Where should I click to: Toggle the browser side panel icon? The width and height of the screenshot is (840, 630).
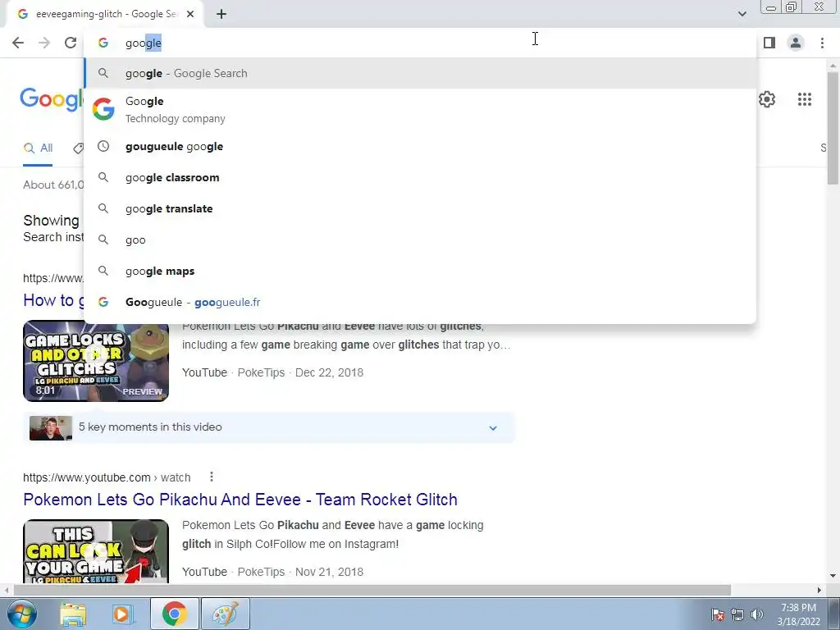coord(769,43)
